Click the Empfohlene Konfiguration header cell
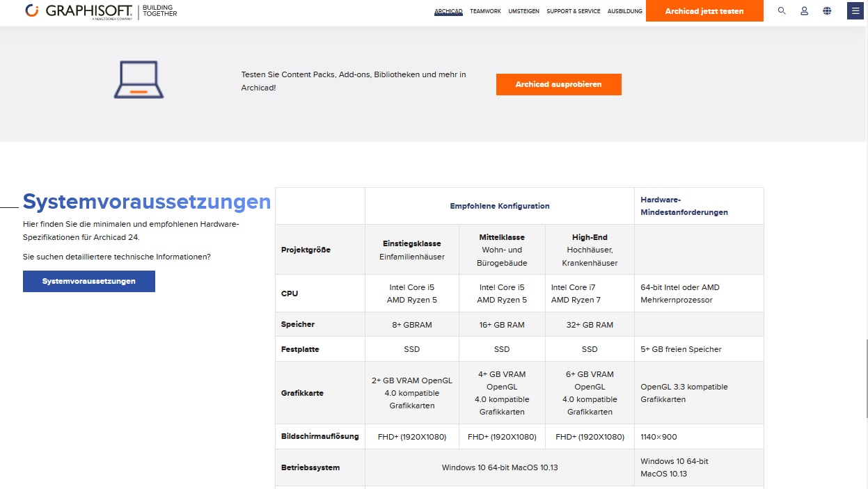This screenshot has height=489, width=868. point(500,206)
